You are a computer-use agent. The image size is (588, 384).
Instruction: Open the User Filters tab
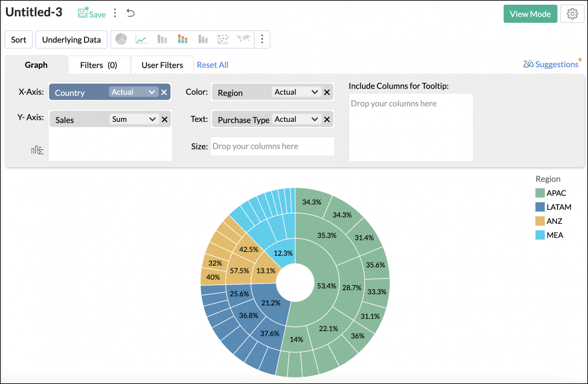pos(162,65)
